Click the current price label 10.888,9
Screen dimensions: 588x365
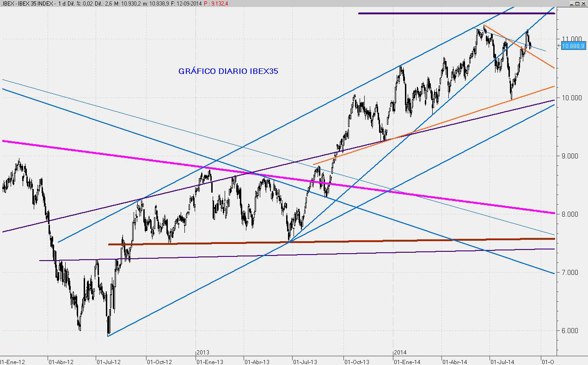(573, 46)
